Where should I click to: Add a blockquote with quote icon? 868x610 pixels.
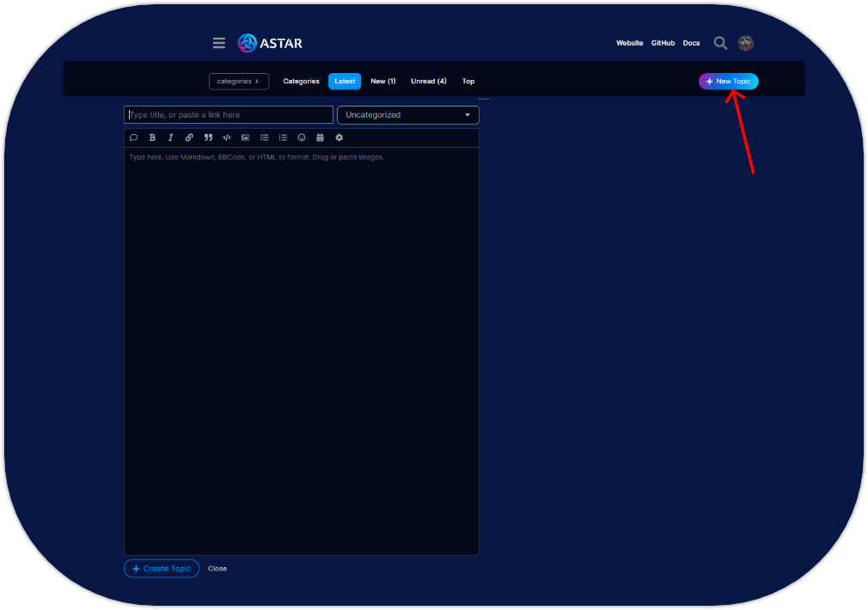208,137
